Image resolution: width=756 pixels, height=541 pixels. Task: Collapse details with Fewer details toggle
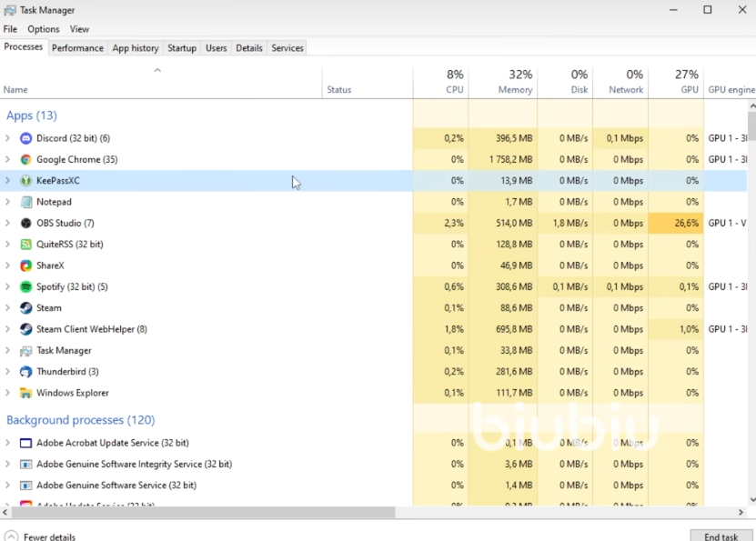[40, 536]
